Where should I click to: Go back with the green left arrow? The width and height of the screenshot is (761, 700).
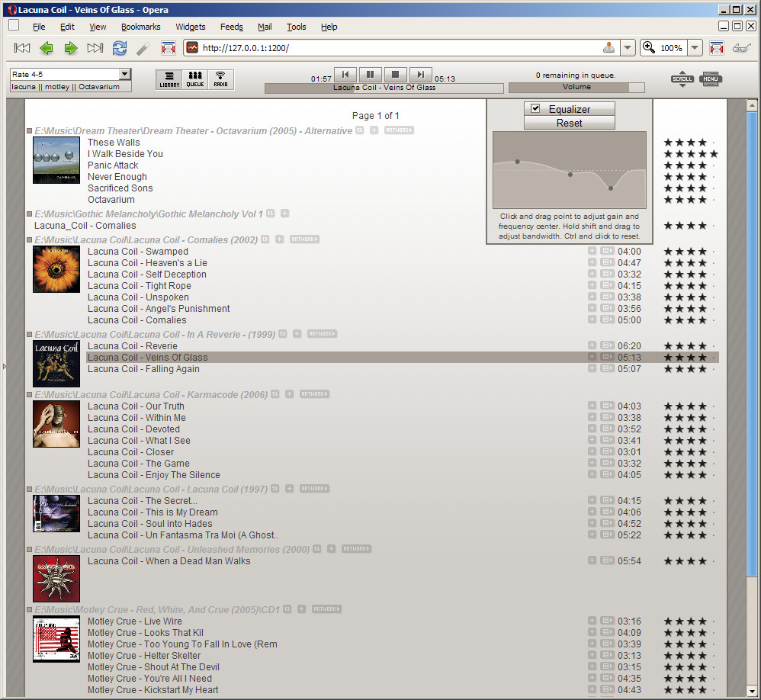click(x=47, y=47)
